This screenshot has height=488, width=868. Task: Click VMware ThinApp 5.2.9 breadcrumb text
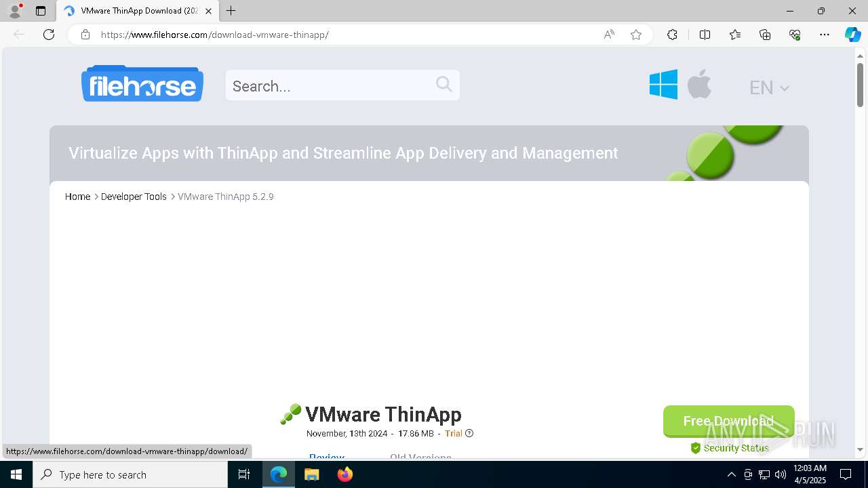click(x=226, y=197)
